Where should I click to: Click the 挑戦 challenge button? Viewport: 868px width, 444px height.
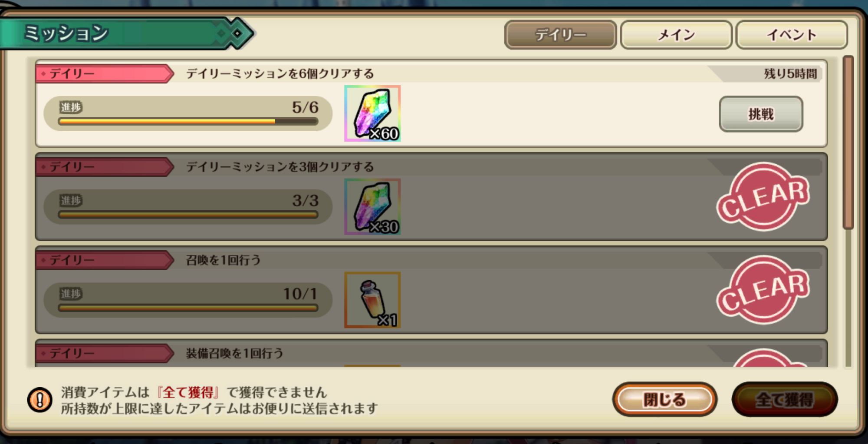click(x=761, y=114)
